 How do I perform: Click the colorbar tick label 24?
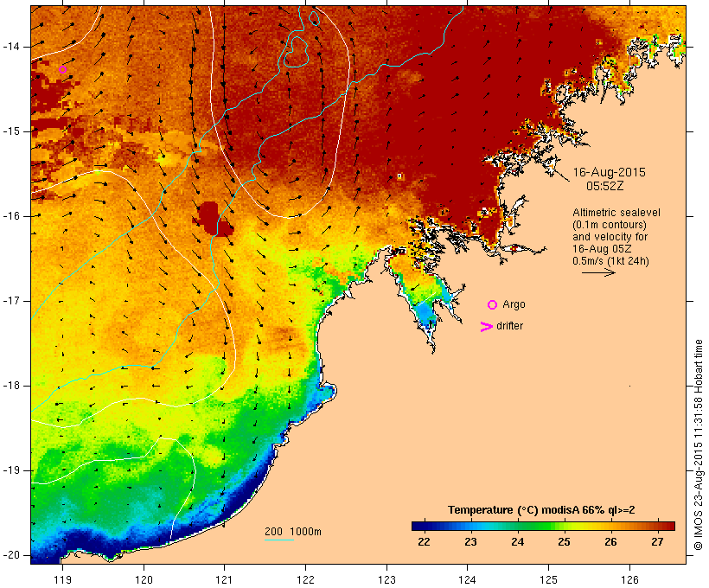click(517, 542)
